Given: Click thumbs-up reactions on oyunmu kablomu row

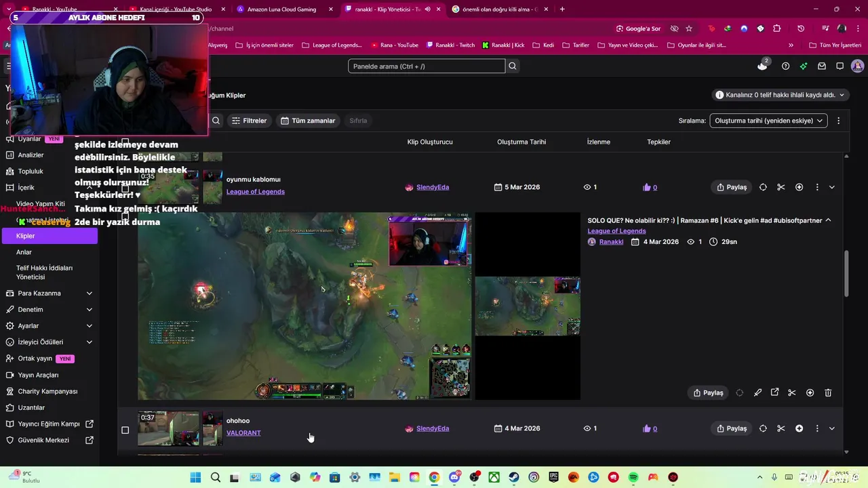Looking at the screenshot, I should click(x=650, y=187).
